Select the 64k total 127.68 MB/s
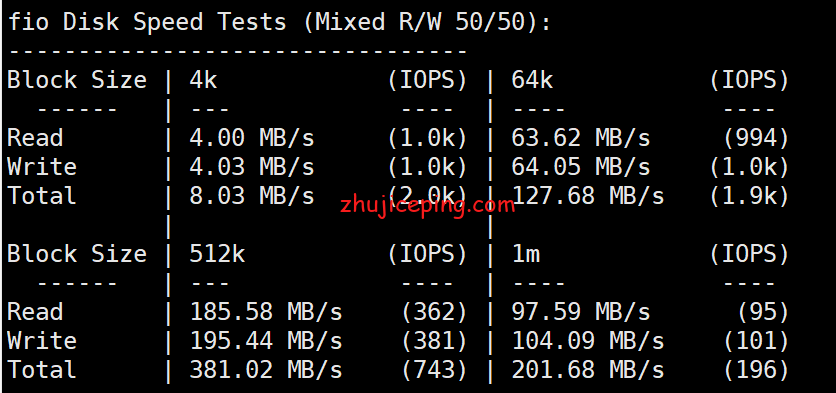836x393 pixels. tap(588, 196)
